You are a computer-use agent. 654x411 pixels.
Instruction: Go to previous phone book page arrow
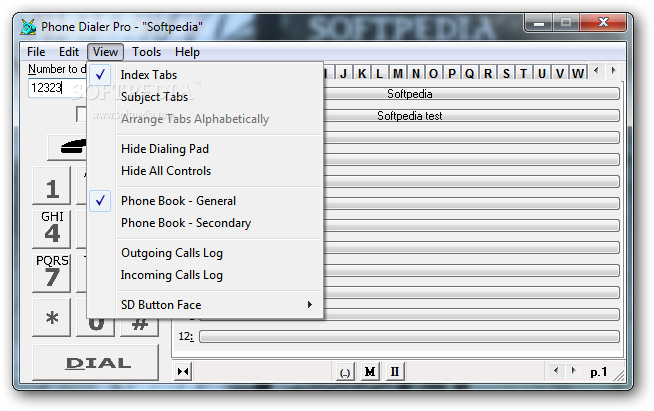tap(556, 370)
